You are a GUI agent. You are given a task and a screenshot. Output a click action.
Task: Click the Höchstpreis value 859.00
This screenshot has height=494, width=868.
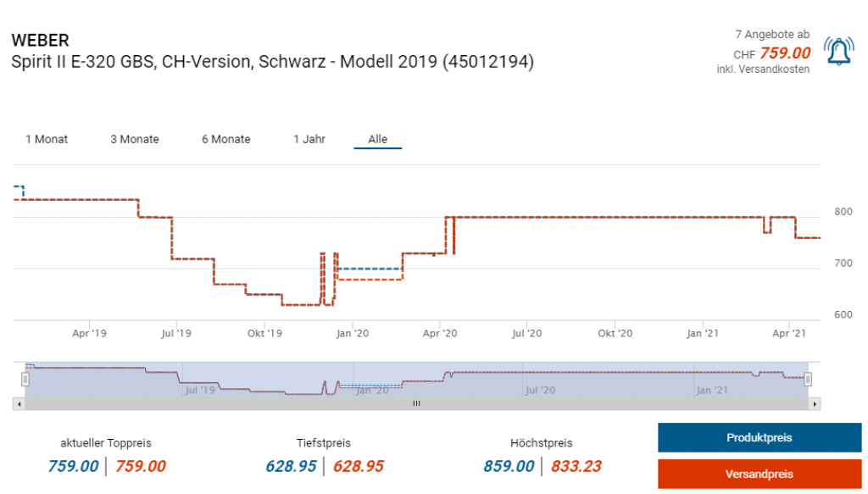[x=509, y=466]
